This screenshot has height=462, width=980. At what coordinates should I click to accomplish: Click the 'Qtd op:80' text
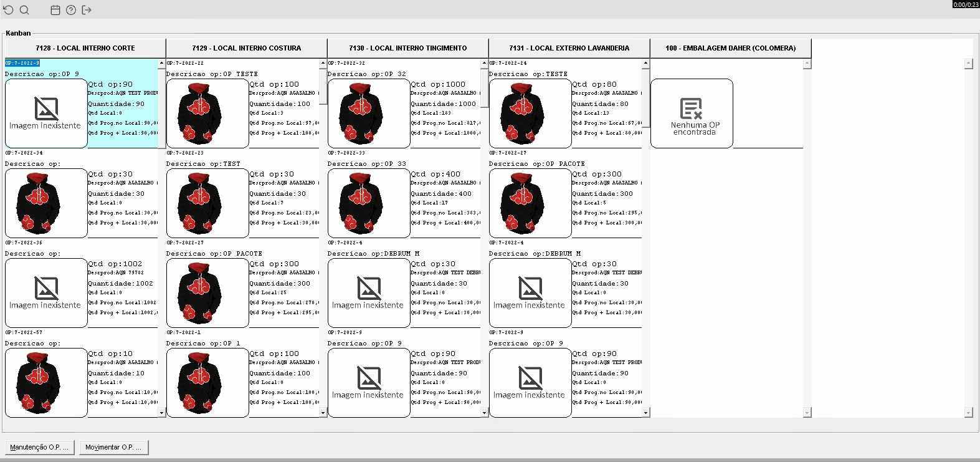click(x=594, y=84)
